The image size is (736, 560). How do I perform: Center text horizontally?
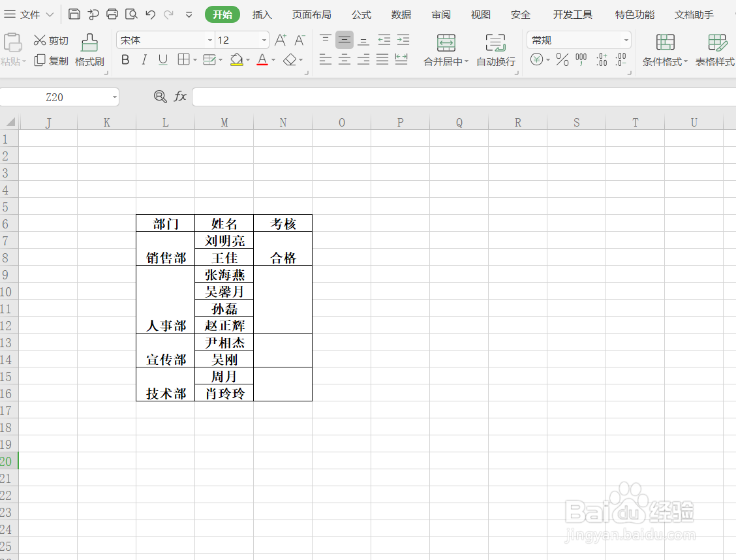[x=345, y=59]
